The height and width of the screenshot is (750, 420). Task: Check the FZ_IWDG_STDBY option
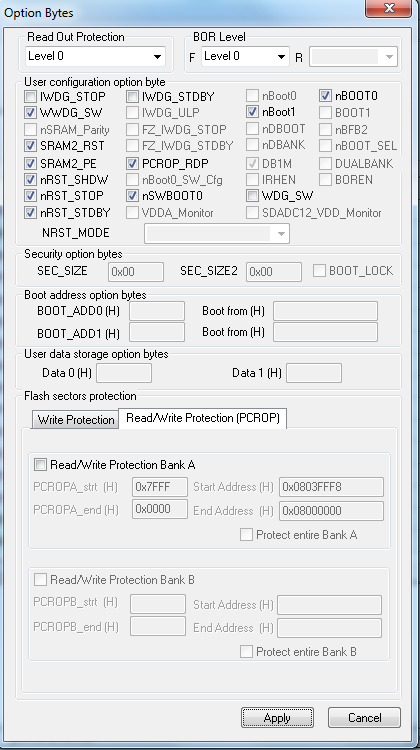133,145
